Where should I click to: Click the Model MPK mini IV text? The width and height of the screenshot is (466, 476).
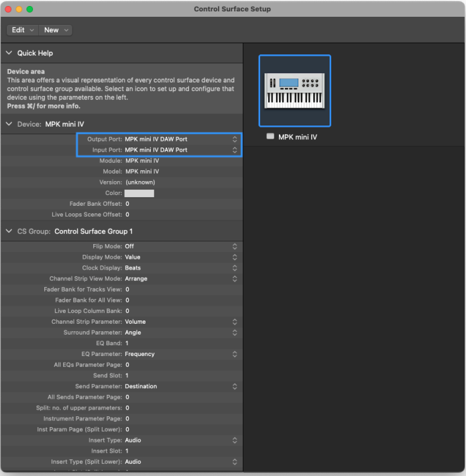point(142,172)
